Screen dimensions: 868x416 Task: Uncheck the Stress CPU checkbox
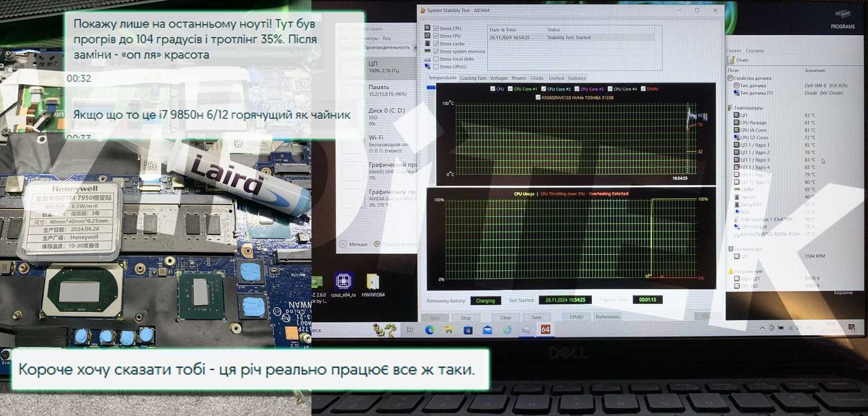pos(436,28)
